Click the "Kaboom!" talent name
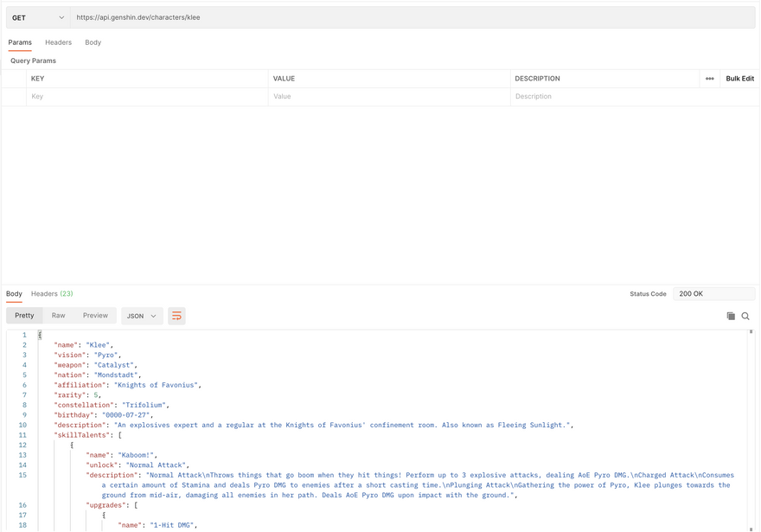The height and width of the screenshot is (532, 761). 136,455
